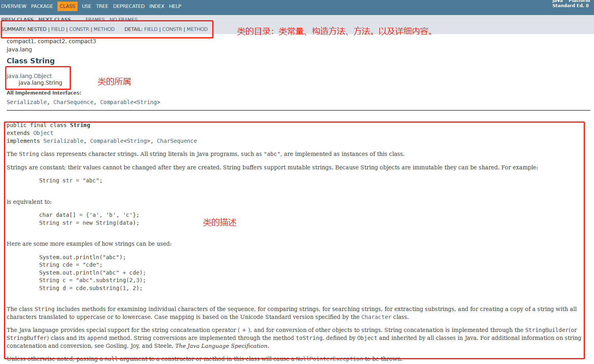This screenshot has height=364, width=594.
Task: Click 'The Java Language Specification' italic text
Action: tap(221, 346)
